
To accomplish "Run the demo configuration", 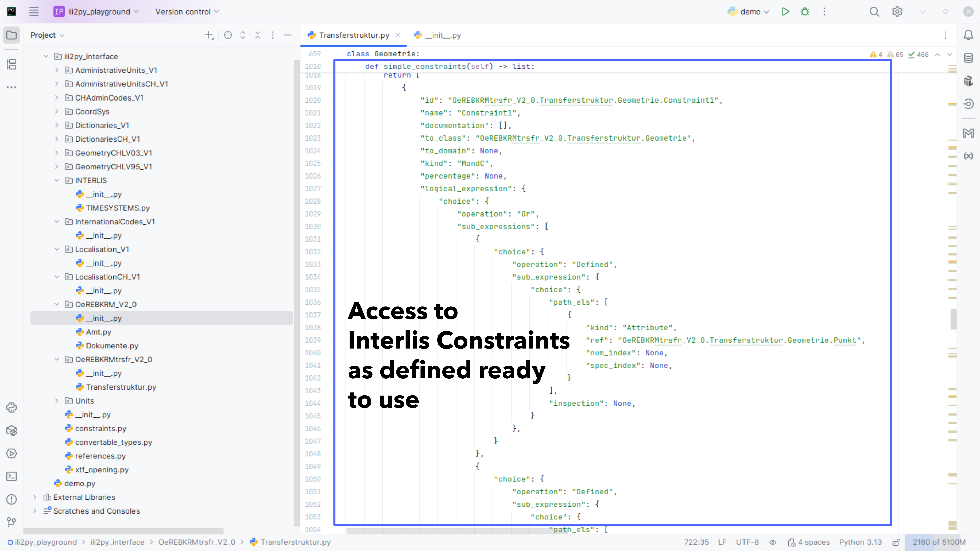I will click(785, 12).
